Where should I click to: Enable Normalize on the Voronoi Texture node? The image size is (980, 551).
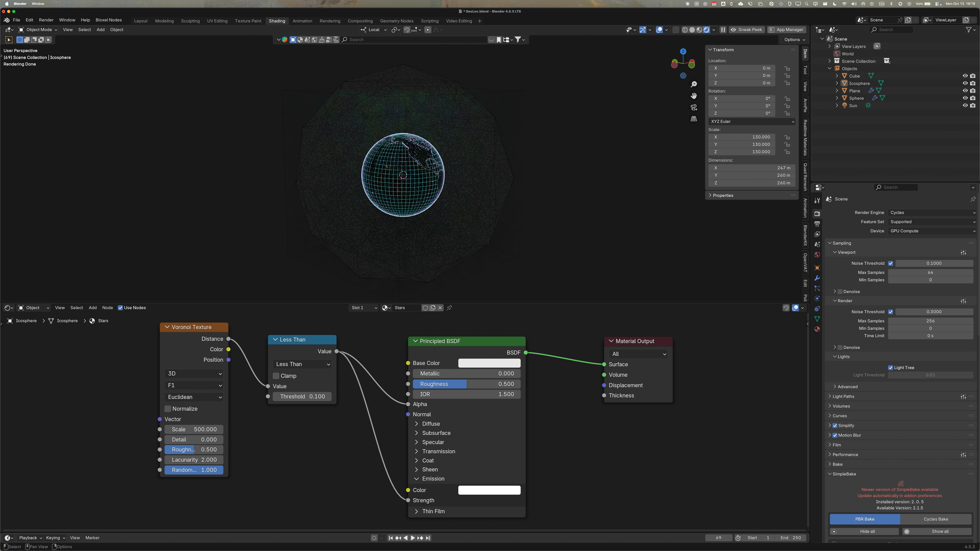(168, 409)
